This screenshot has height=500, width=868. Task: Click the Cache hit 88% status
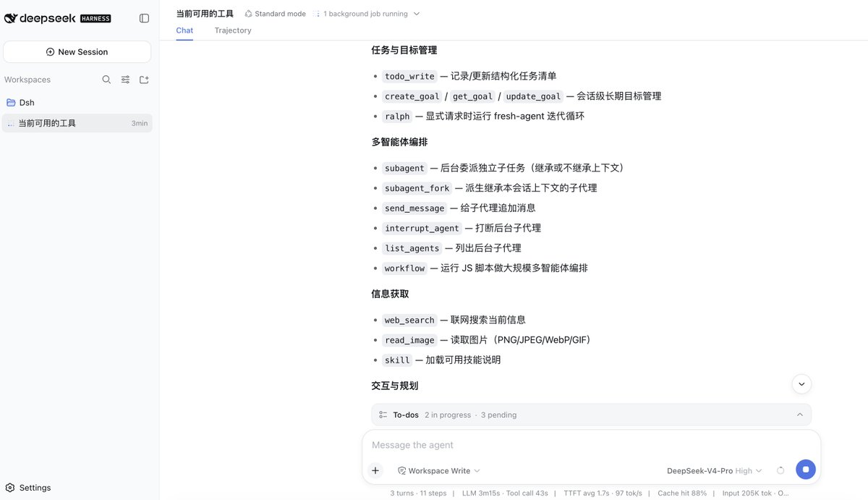click(682, 493)
